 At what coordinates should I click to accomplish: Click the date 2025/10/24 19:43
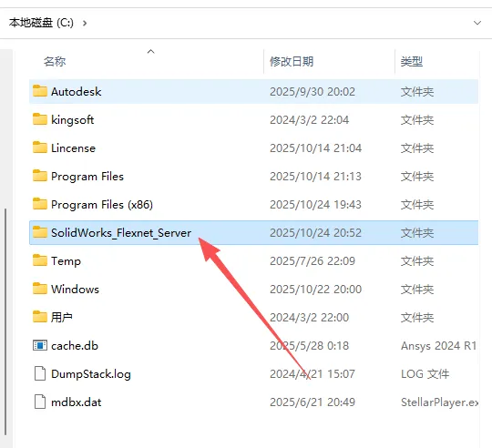315,204
